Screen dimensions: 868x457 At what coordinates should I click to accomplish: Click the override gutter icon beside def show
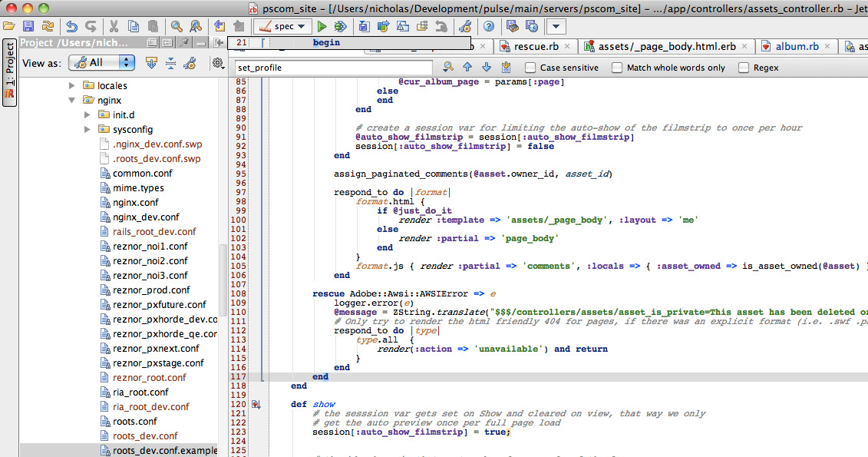click(x=256, y=404)
